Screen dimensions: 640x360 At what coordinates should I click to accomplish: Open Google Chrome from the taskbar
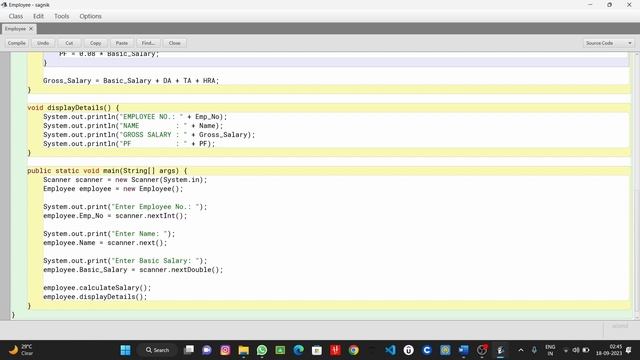tap(353, 350)
